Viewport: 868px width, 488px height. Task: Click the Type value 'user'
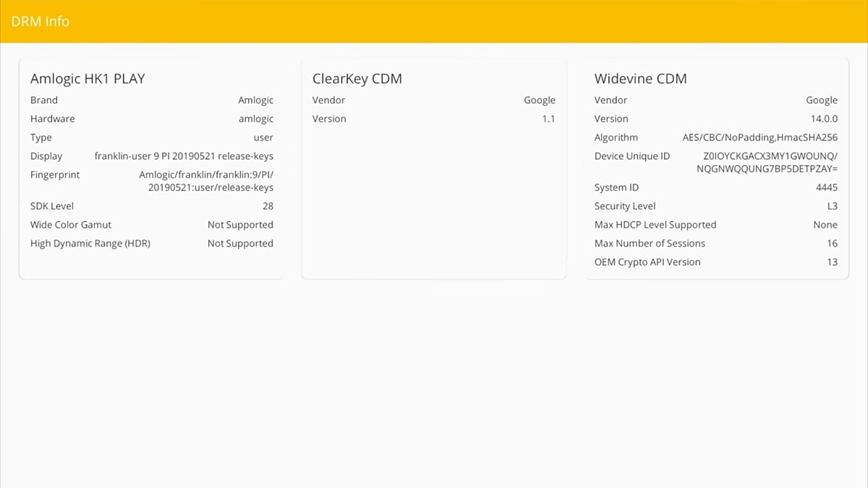(x=263, y=137)
